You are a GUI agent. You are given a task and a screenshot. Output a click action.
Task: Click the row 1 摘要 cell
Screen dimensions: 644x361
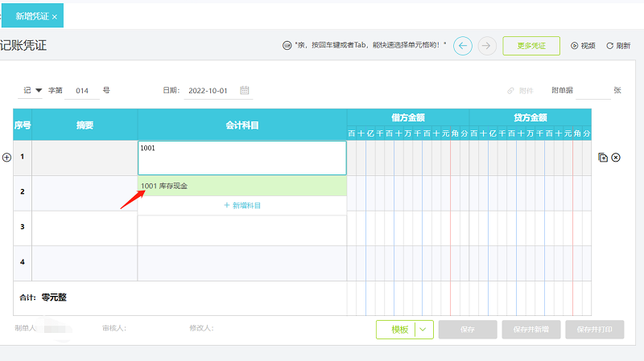(85, 158)
